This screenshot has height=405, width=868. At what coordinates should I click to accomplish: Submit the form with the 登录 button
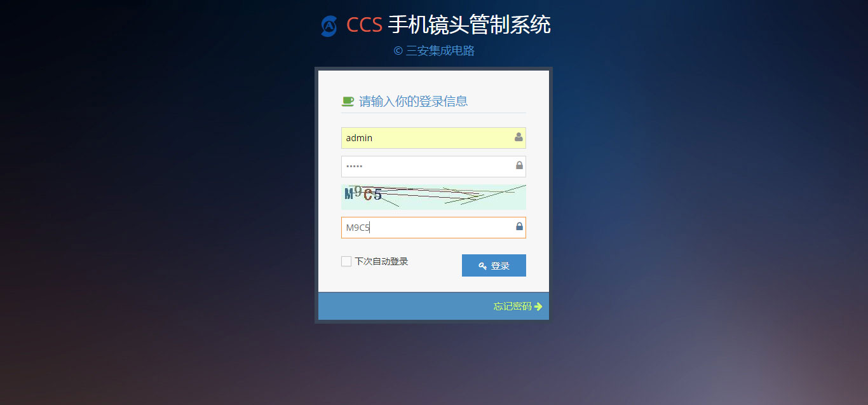click(494, 266)
